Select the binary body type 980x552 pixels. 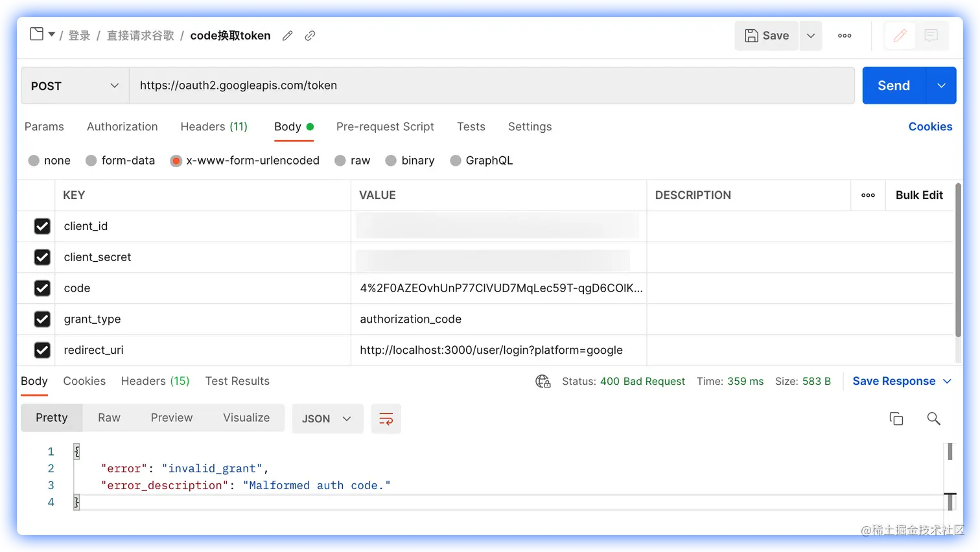click(391, 161)
